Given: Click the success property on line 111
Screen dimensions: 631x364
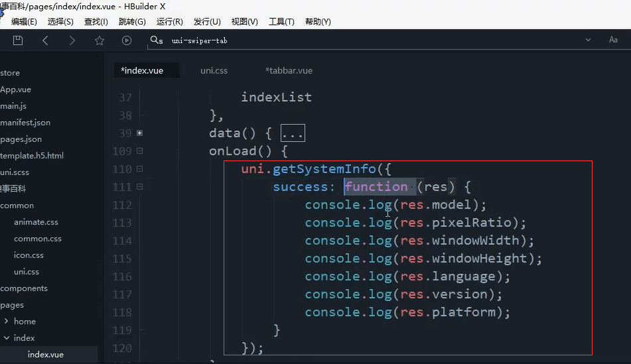Looking at the screenshot, I should click(300, 186).
